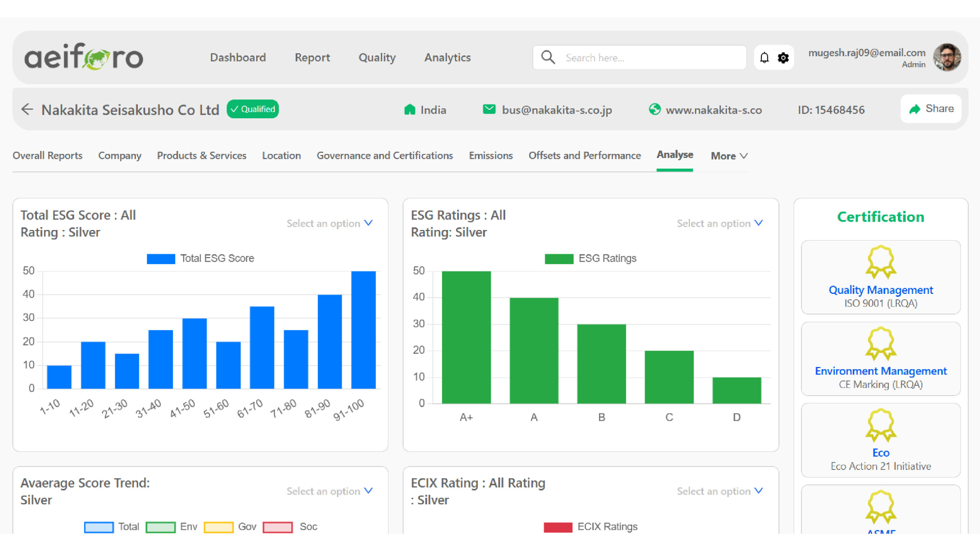Select the Analyse tab
980x551 pixels.
pos(675,155)
